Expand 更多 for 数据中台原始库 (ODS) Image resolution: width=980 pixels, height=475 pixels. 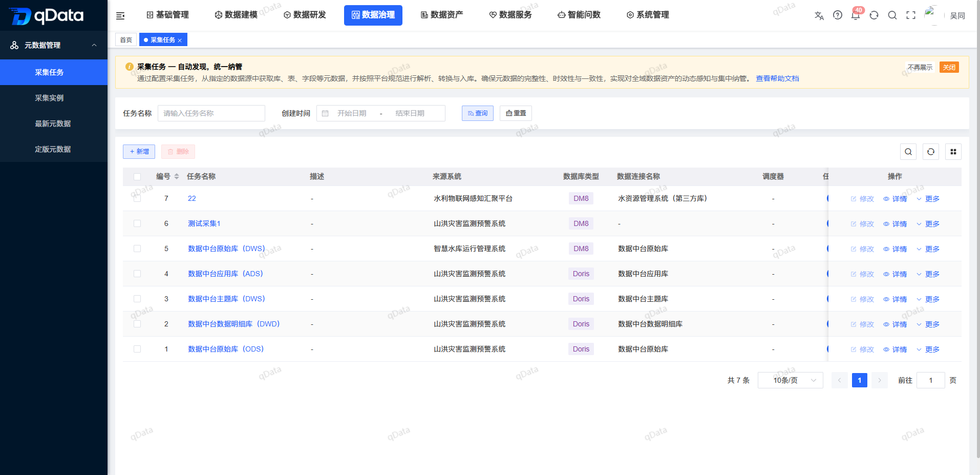[928, 349]
